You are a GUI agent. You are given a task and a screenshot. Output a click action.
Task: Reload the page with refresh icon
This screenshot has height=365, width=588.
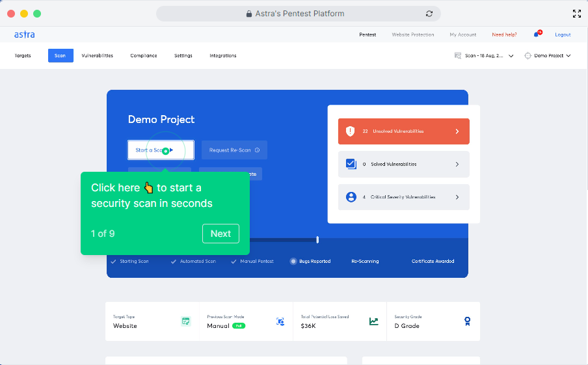pos(429,14)
